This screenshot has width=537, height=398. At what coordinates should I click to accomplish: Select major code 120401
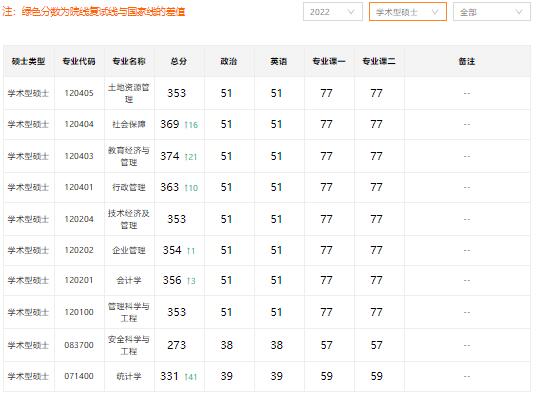79,187
